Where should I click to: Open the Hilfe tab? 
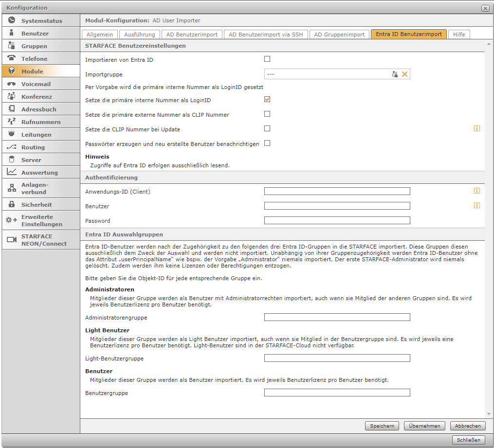[459, 35]
